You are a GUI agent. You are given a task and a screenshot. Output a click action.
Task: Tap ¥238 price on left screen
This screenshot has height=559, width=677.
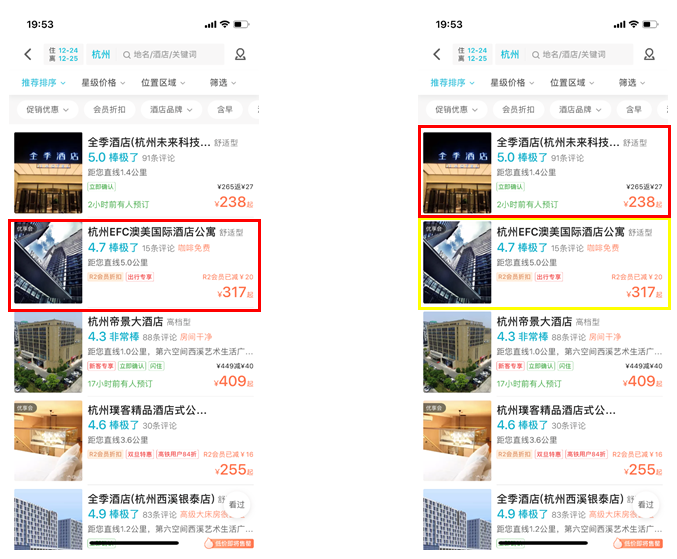click(234, 202)
